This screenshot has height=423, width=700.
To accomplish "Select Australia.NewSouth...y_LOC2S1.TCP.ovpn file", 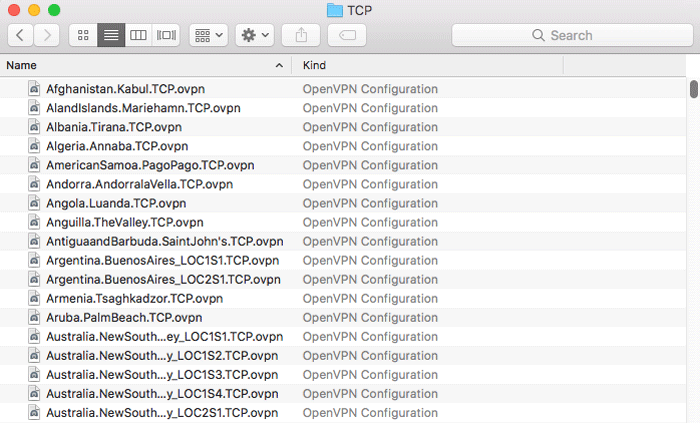I will coord(162,413).
